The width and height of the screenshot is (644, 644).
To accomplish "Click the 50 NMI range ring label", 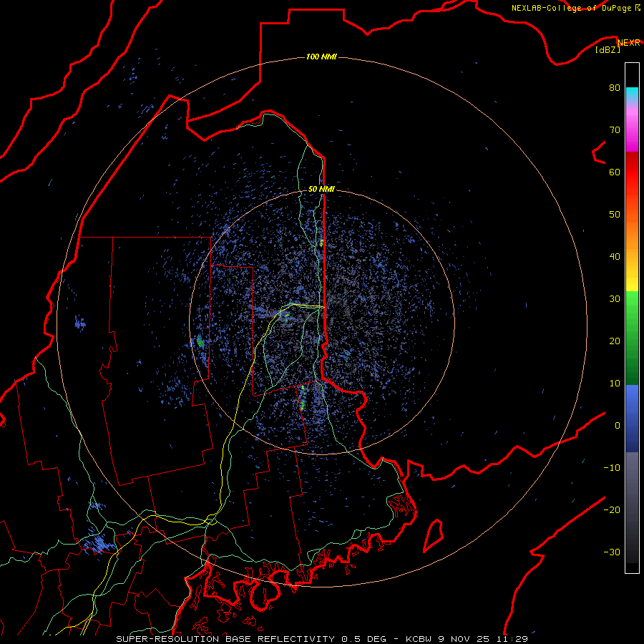I will click(321, 190).
